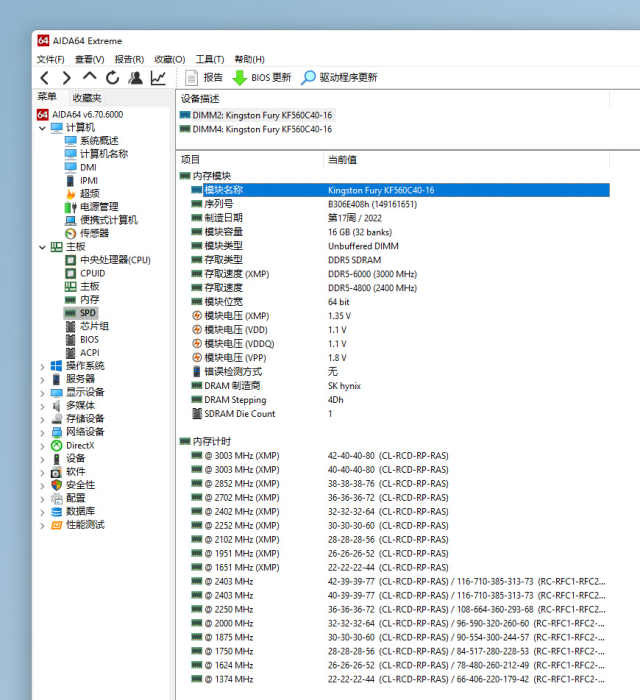640x700 pixels.
Task: Collapse the 主板 tree node
Action: [42, 247]
